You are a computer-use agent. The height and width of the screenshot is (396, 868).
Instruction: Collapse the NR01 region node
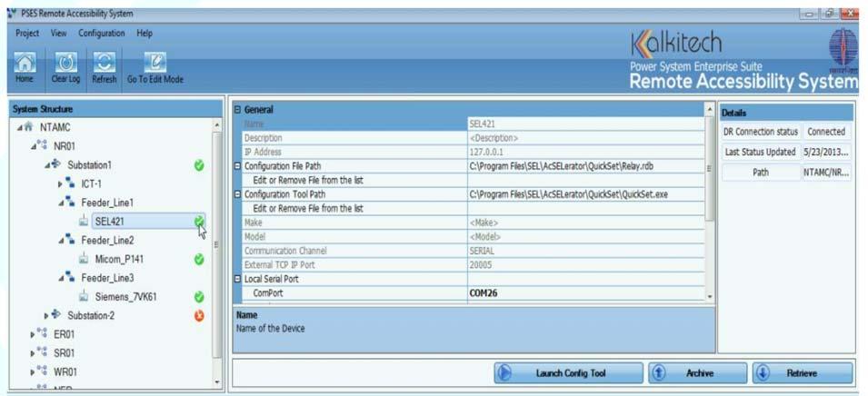click(x=34, y=146)
